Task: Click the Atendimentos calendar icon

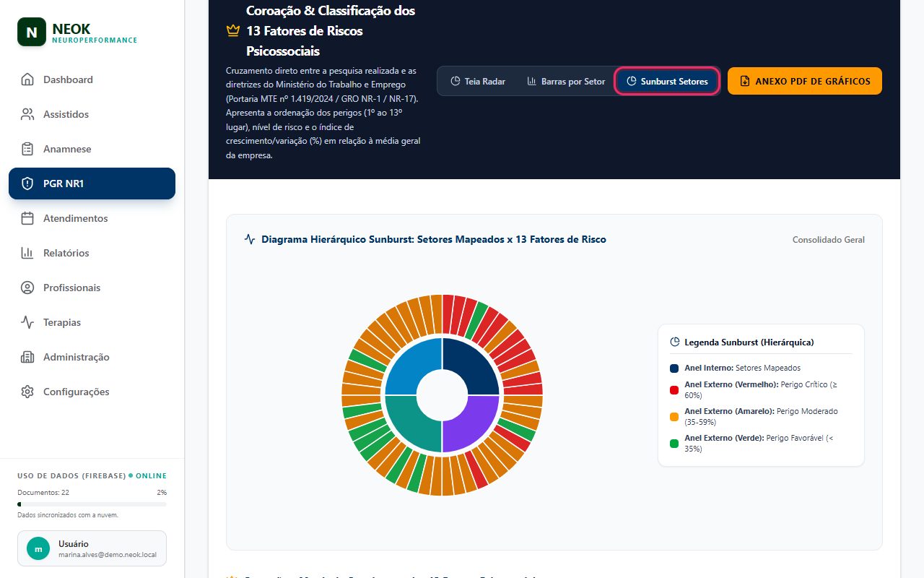Action: (x=27, y=218)
